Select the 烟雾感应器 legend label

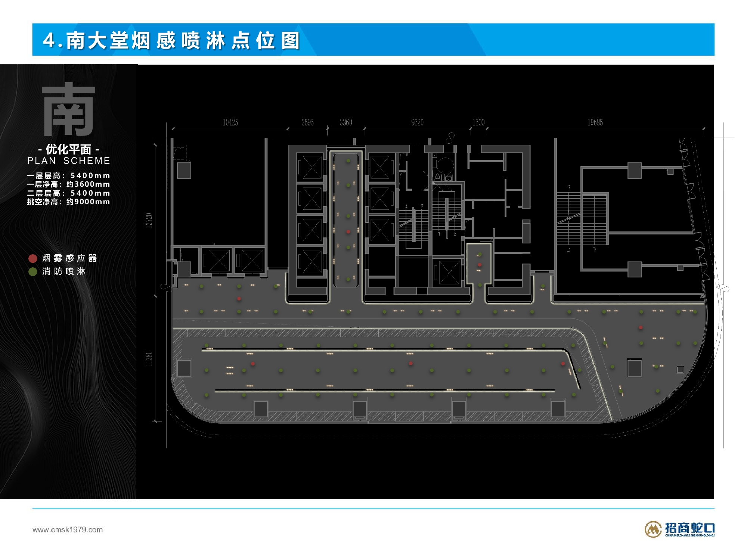(69, 258)
